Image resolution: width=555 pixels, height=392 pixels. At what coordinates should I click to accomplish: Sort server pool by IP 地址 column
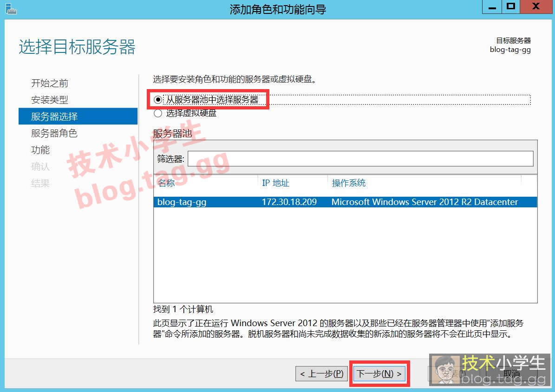(275, 183)
